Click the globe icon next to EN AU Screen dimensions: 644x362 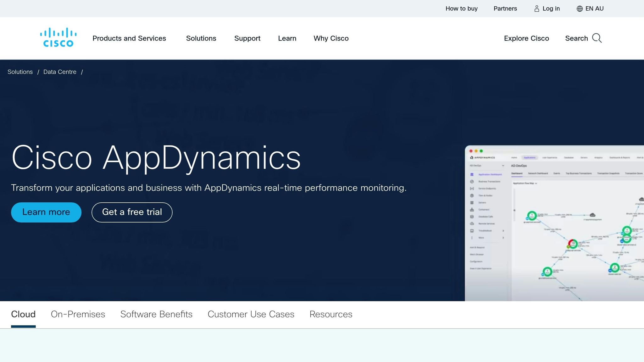(580, 8)
